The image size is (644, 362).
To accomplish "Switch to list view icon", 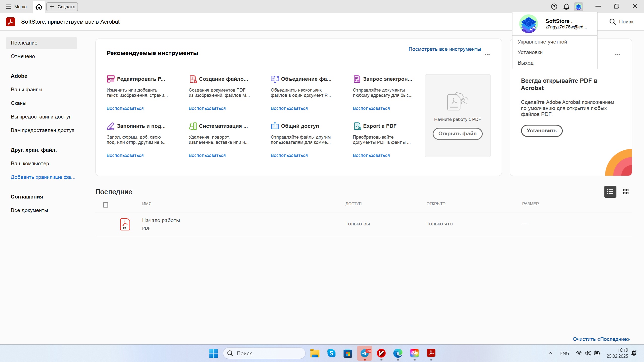I will (610, 192).
